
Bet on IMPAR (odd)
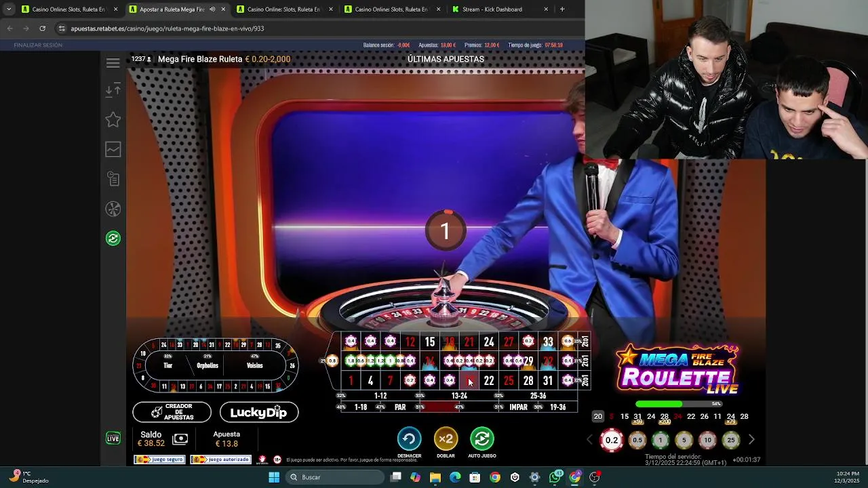(x=518, y=407)
